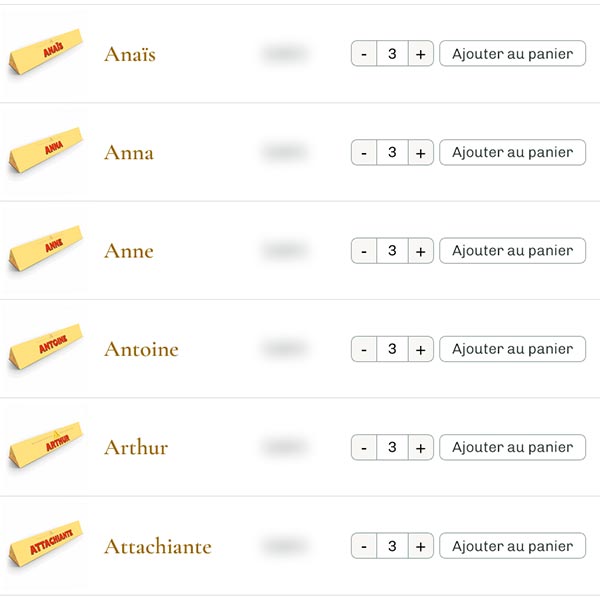The height and width of the screenshot is (600, 600).
Task: Add Anaïs bar to cart
Action: 512,54
